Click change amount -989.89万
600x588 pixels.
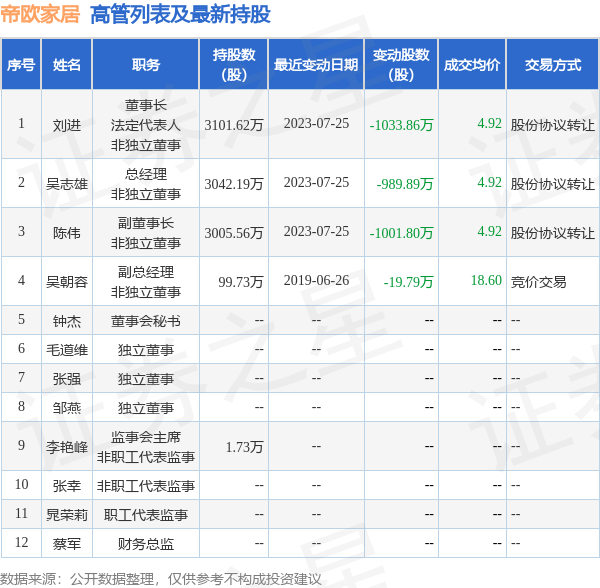click(405, 184)
